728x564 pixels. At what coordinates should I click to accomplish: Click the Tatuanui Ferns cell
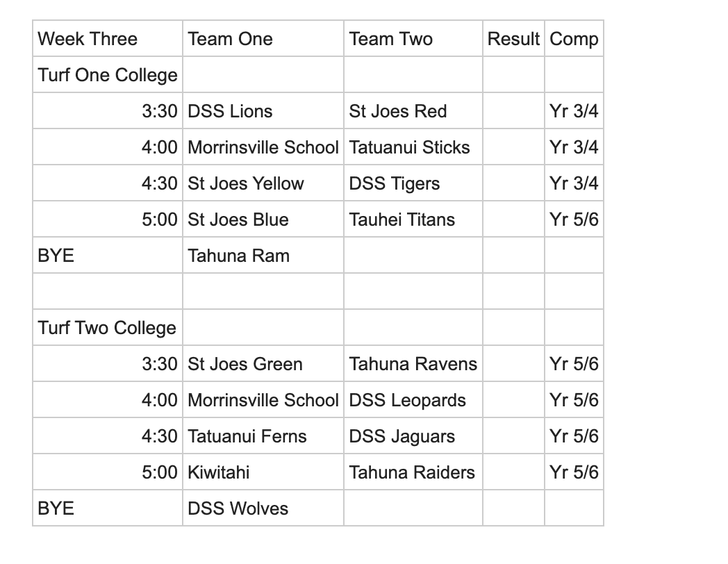pyautogui.click(x=263, y=436)
